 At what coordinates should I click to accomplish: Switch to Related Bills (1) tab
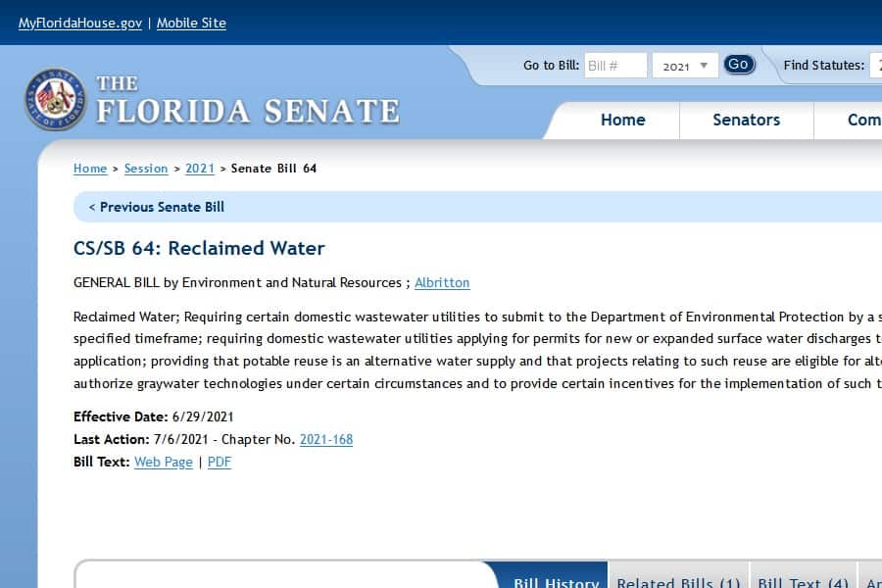pyautogui.click(x=678, y=578)
